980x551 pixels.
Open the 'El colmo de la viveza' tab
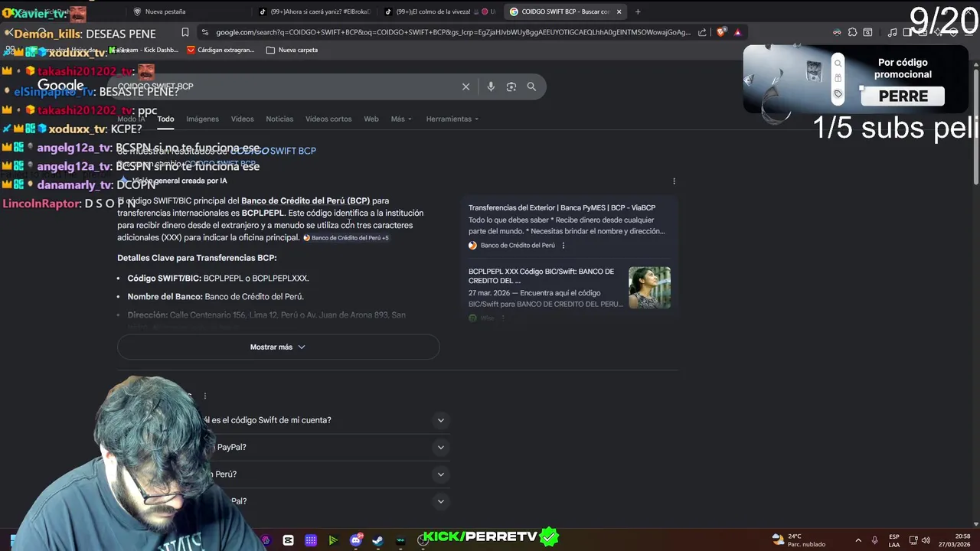(438, 11)
